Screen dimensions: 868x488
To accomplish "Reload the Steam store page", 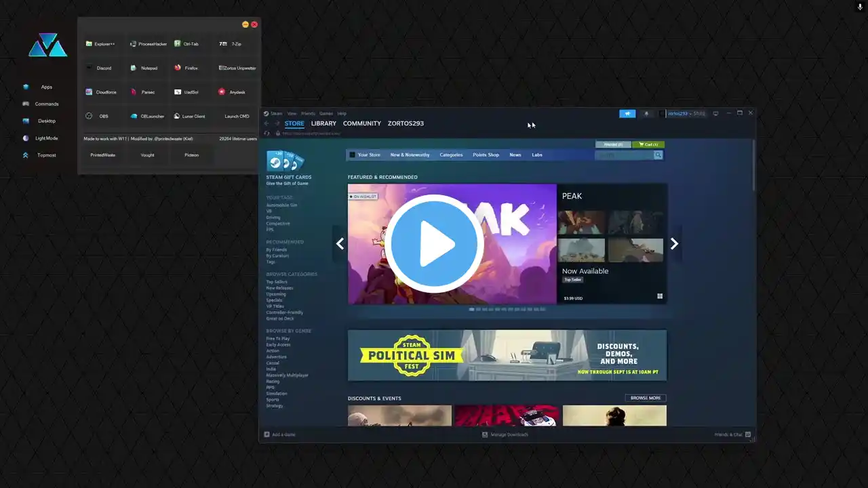I will tap(267, 133).
